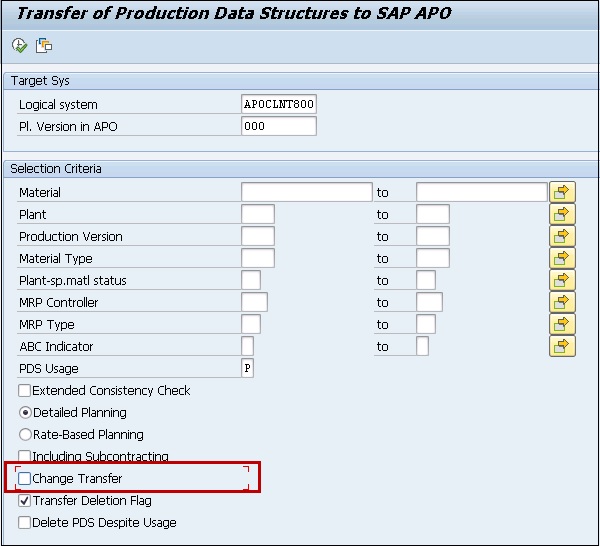Open multiple selection for Material Type

coord(563,258)
